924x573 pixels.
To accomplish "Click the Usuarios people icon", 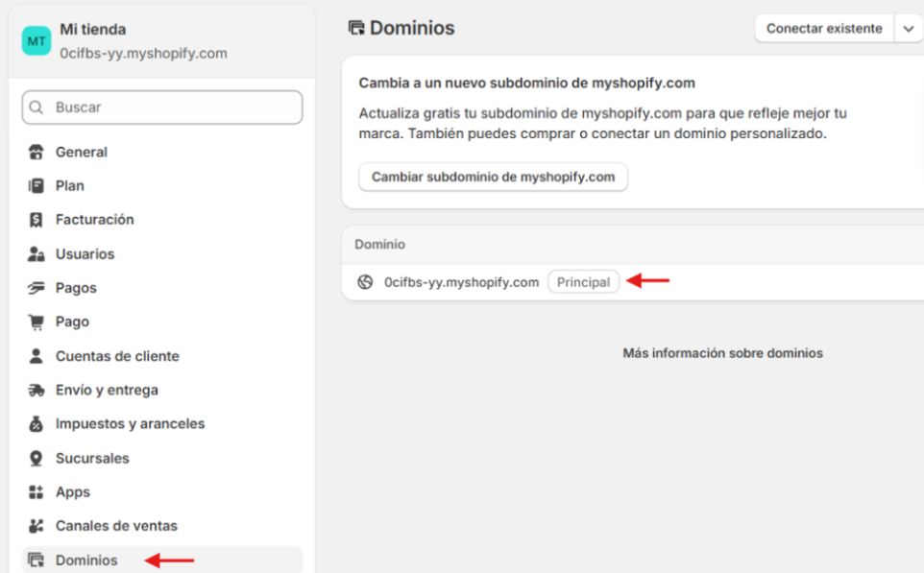I will 36,253.
